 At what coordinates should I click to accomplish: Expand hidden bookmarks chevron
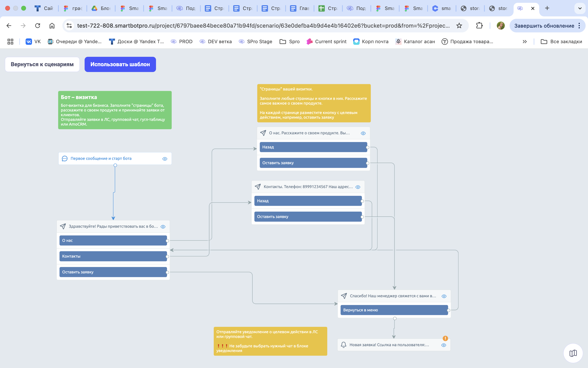click(524, 42)
